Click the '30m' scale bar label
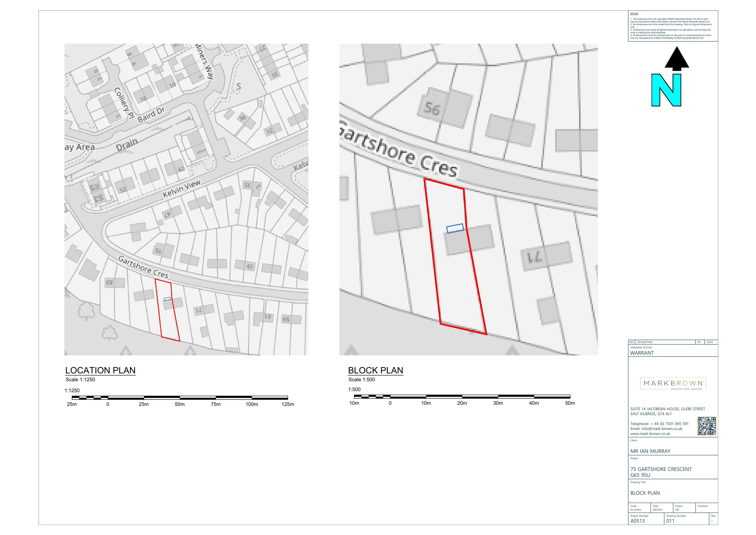 click(498, 403)
